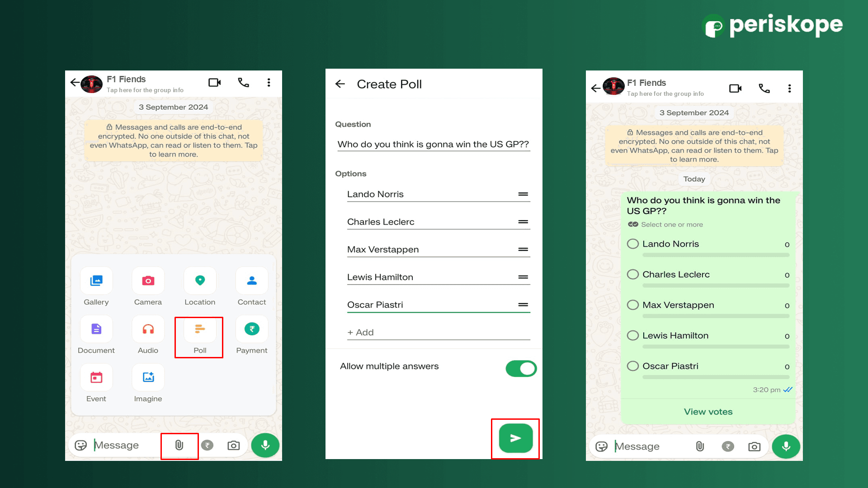Viewport: 868px width, 488px height.
Task: Open the Document attachment option
Action: (96, 329)
